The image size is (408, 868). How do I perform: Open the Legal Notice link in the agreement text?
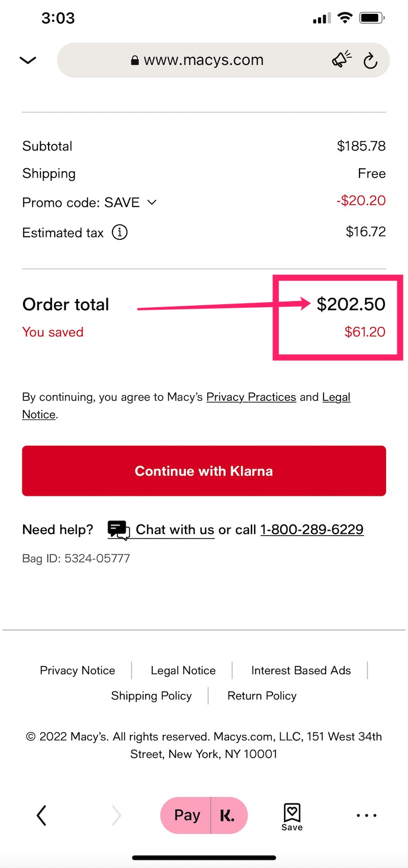[336, 397]
